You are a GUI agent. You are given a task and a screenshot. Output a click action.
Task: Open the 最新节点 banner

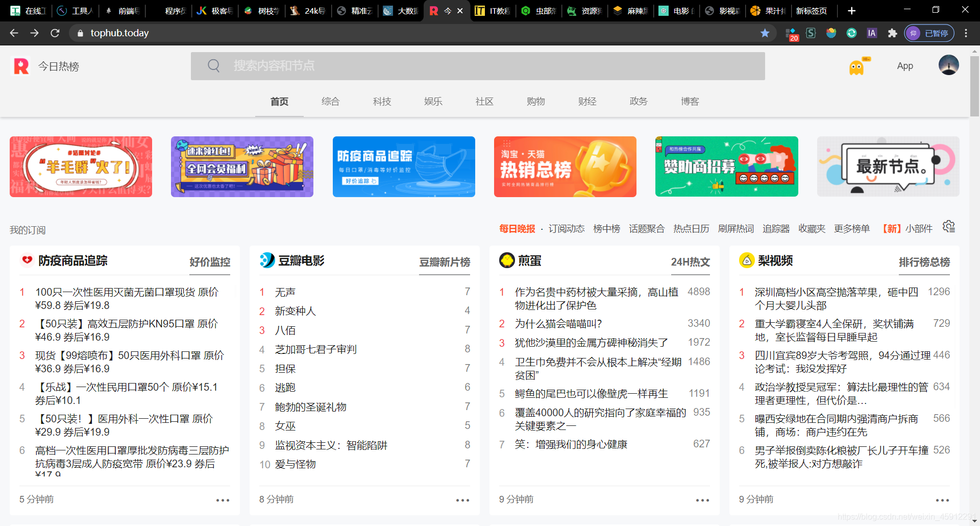(888, 166)
